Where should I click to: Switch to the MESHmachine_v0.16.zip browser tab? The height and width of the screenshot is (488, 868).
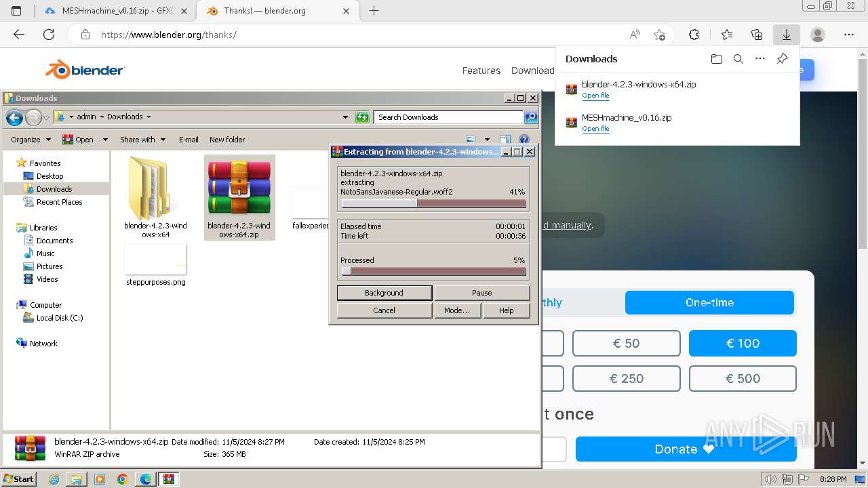(115, 11)
